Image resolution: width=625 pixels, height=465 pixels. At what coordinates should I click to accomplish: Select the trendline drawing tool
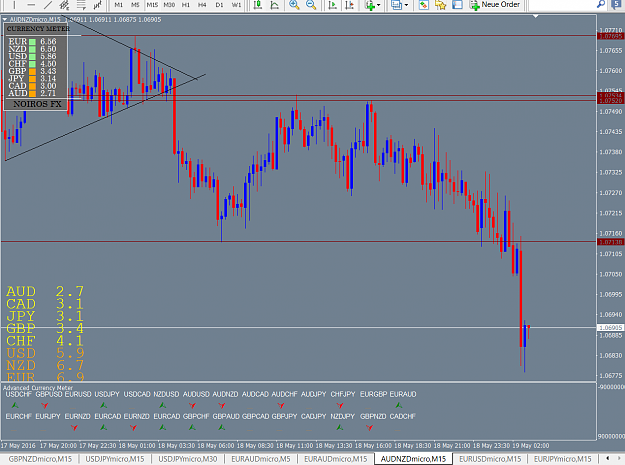[47, 5]
